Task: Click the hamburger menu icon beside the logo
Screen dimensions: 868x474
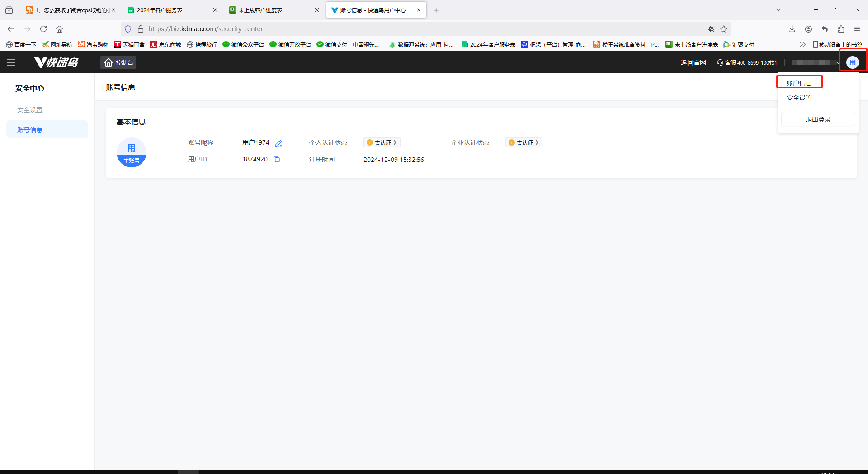Action: pos(11,62)
